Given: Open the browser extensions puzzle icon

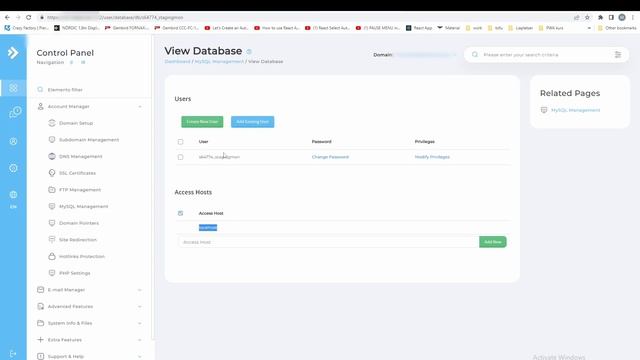Looking at the screenshot, I should tap(600, 18).
